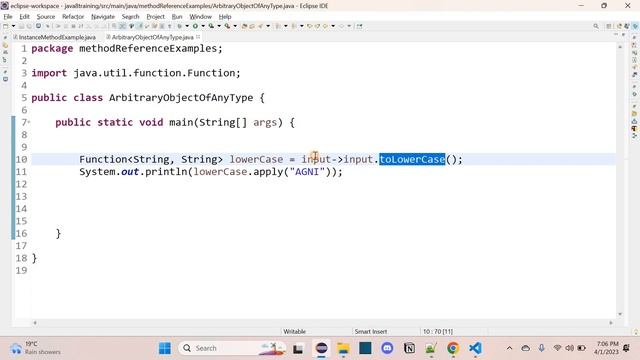Click the "AGNI" string literal on line 11
Image resolution: width=640 pixels, height=360 pixels.
point(307,172)
